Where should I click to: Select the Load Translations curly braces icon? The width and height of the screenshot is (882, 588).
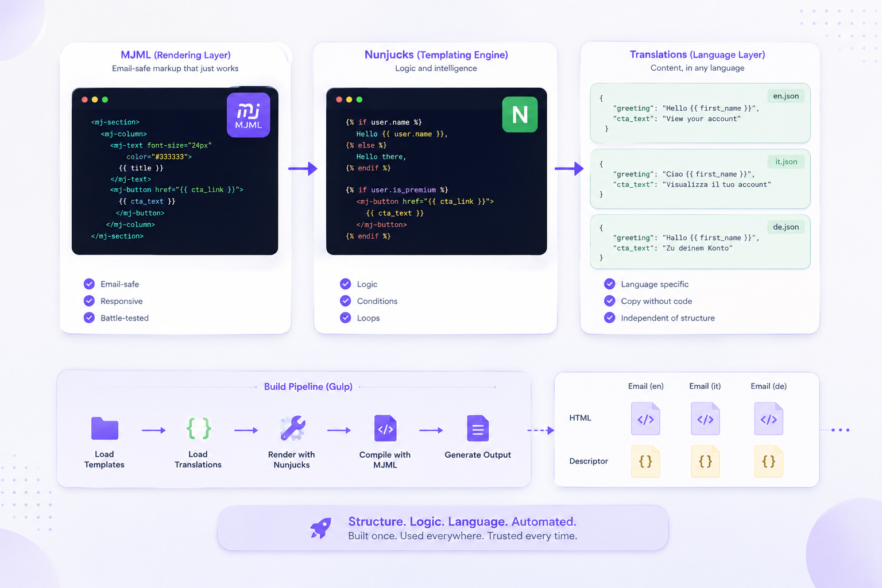(x=199, y=428)
